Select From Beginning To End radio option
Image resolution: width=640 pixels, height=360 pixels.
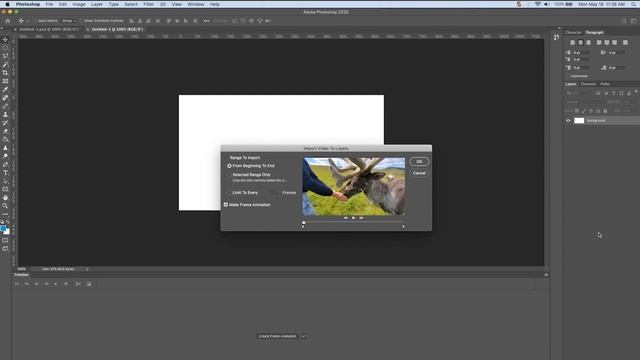pos(229,166)
